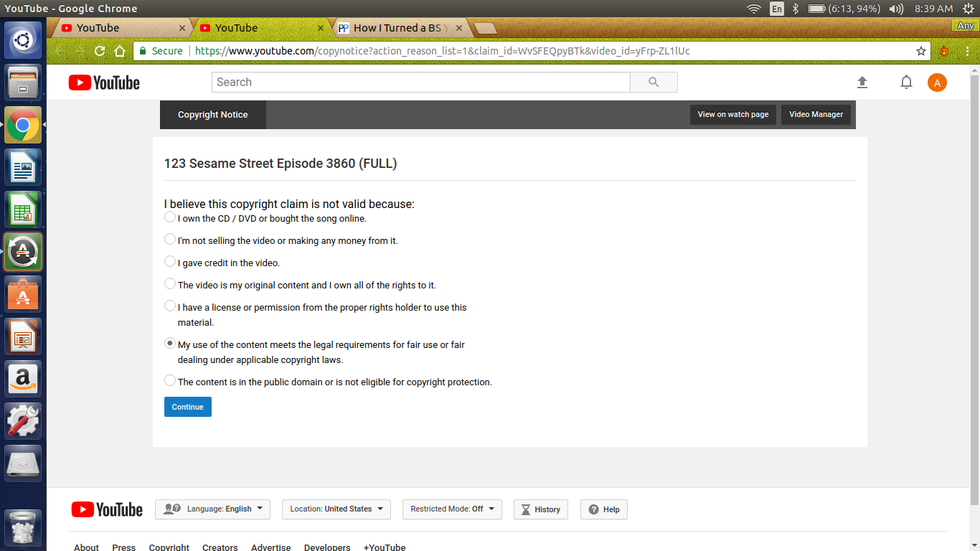Click the search magnifier button
This screenshot has width=980, height=551.
click(654, 83)
